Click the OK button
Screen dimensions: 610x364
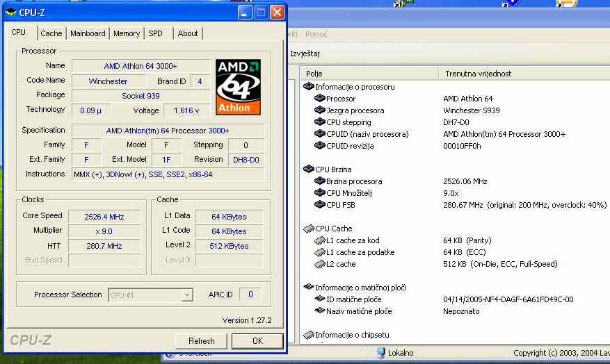click(x=257, y=341)
